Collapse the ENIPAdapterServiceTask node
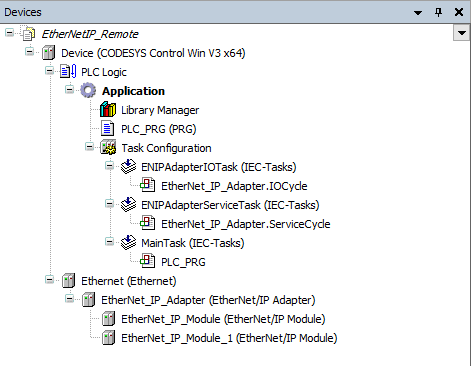Viewport: 471px width, 366px height. 109,203
